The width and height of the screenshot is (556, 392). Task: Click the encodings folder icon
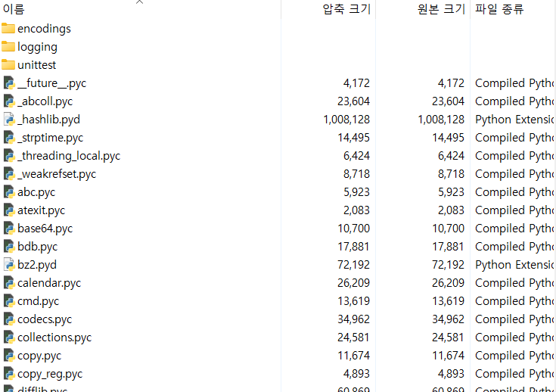pos(8,29)
